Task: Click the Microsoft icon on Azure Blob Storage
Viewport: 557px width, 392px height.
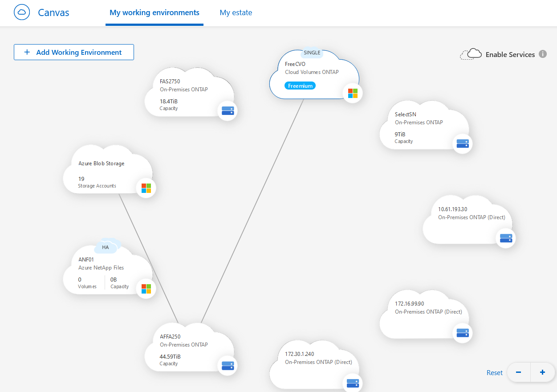Action: (146, 188)
